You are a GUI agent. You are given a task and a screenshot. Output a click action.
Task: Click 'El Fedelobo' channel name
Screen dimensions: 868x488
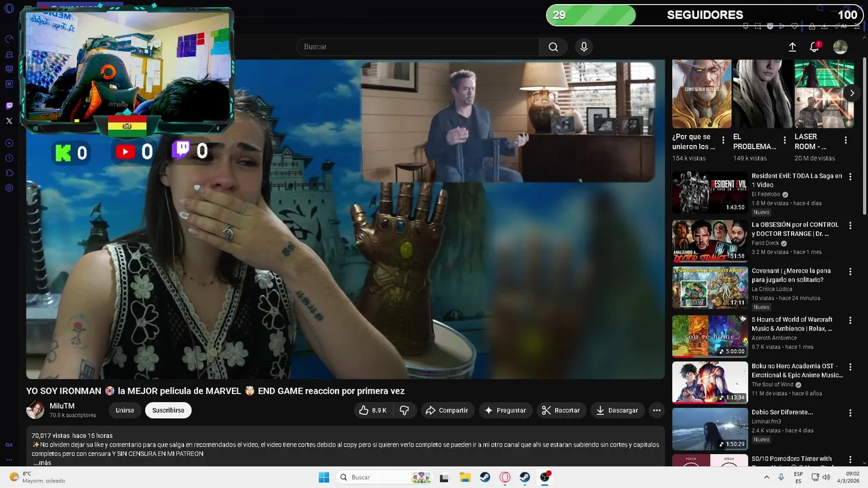pyautogui.click(x=766, y=195)
